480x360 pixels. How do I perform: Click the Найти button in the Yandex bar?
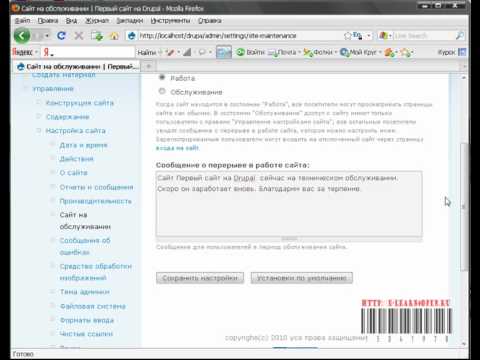click(x=146, y=52)
